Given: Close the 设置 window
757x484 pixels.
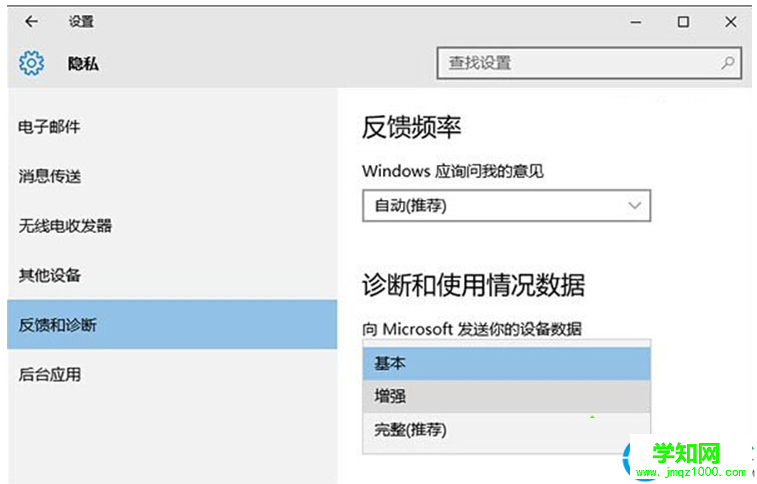Looking at the screenshot, I should pyautogui.click(x=729, y=21).
